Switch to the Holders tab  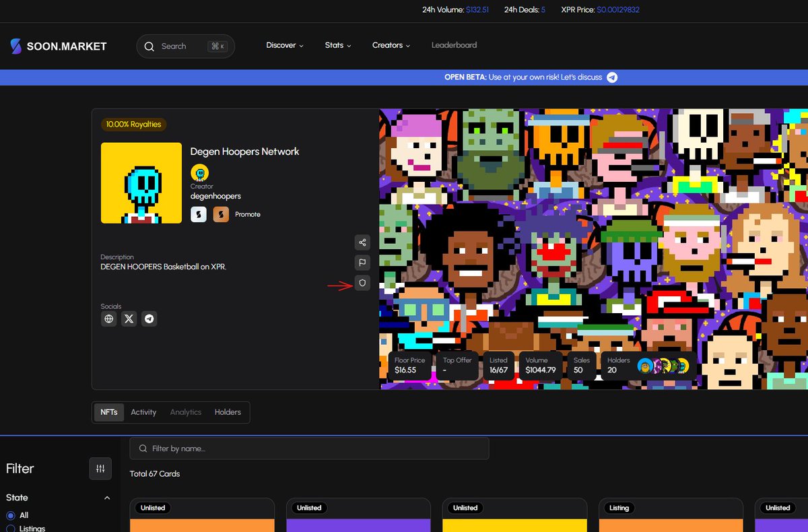coord(228,412)
